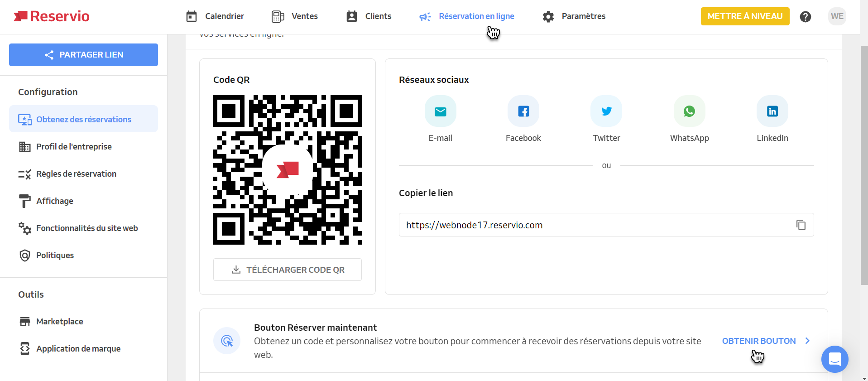Expand the OBTENIR BOUTON chevron arrow

click(807, 341)
